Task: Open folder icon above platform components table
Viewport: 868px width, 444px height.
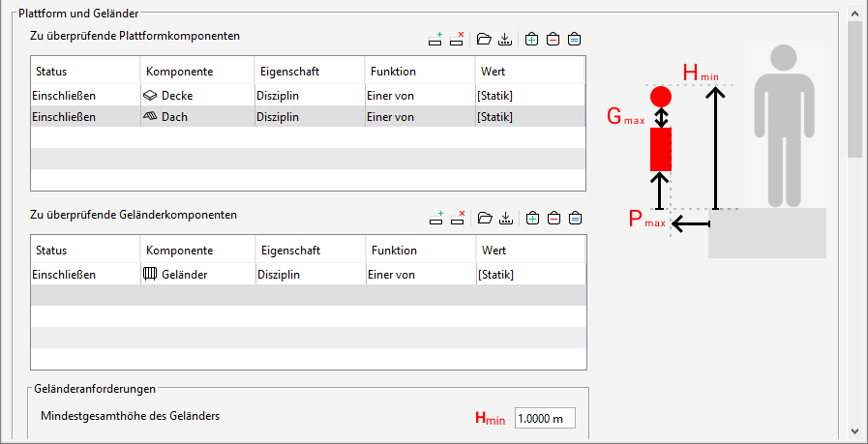Action: click(484, 40)
